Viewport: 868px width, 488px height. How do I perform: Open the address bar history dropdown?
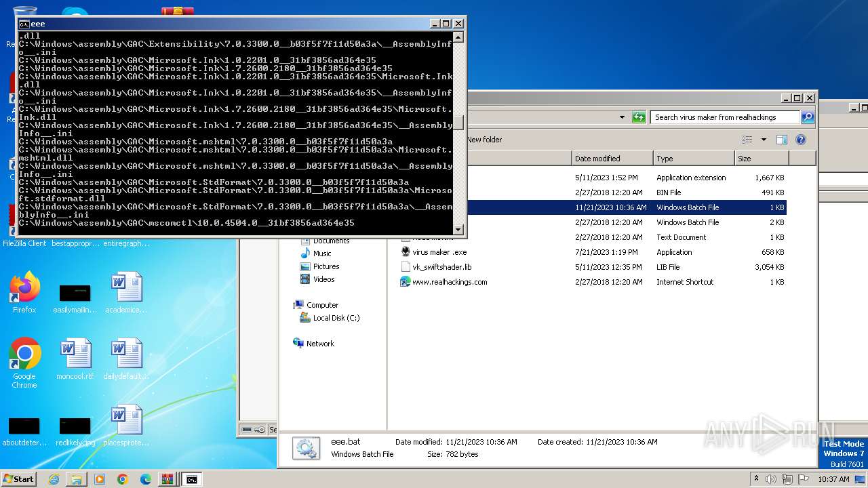[x=622, y=117]
